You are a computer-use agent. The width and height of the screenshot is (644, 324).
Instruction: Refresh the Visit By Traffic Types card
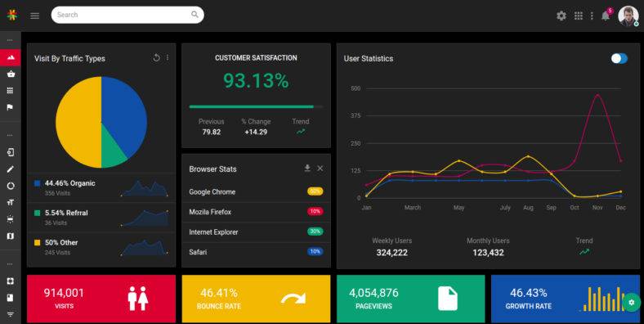156,58
